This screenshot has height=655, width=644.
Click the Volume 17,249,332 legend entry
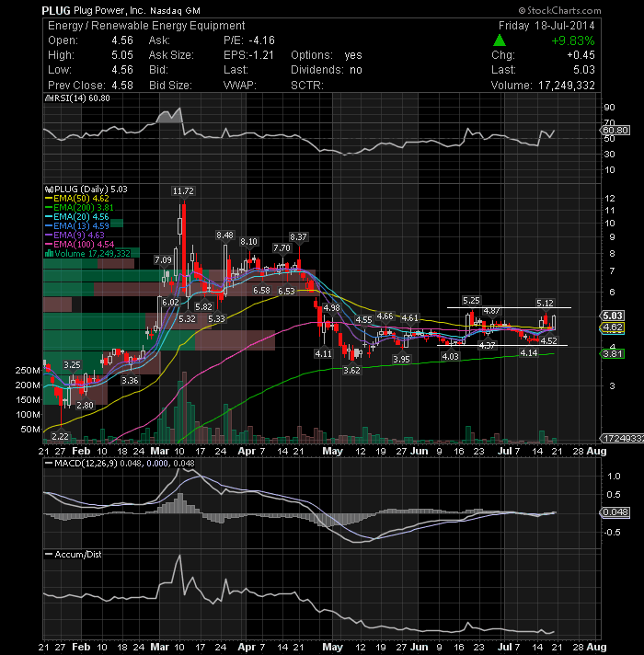[87, 254]
